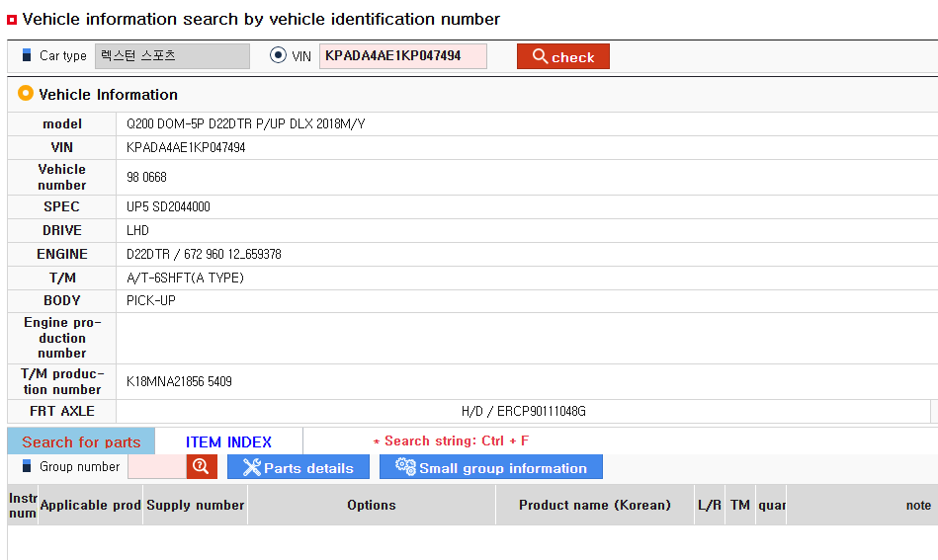The height and width of the screenshot is (560, 938).
Task: Select FRT AXLE value H/D / ERCP90111048G
Action: tap(524, 411)
